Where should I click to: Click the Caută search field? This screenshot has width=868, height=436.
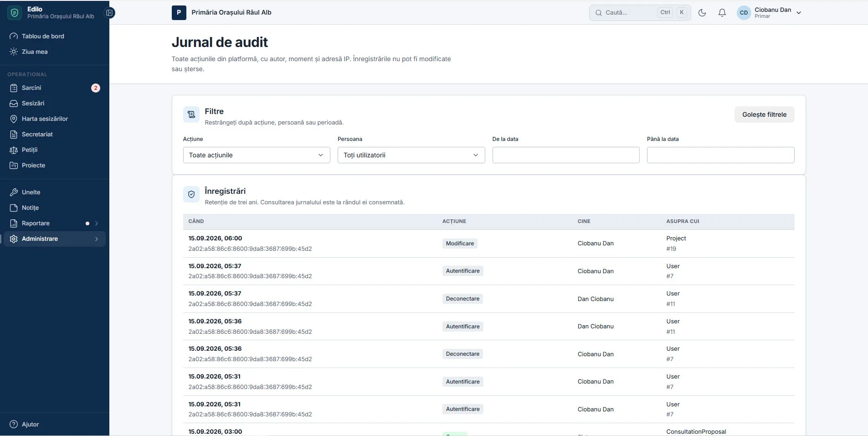[x=640, y=13]
